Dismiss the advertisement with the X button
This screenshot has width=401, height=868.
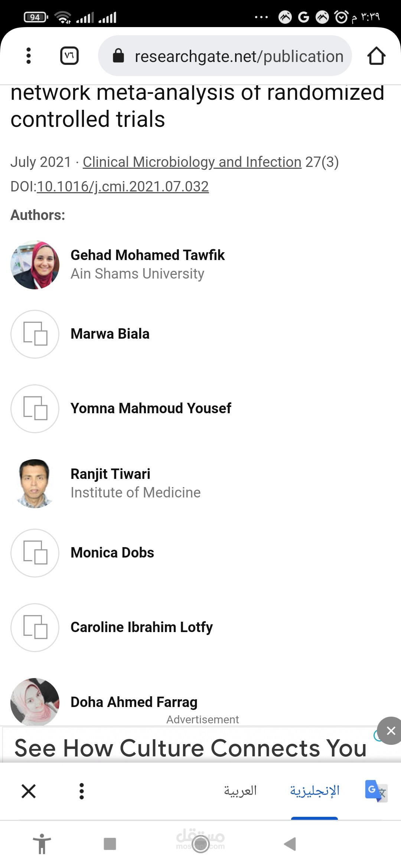click(390, 731)
